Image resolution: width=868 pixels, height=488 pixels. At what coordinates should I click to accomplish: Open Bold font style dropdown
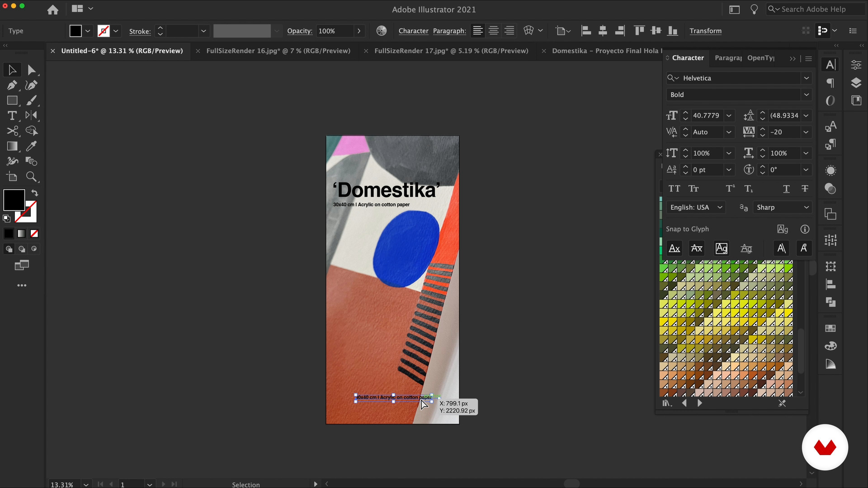pyautogui.click(x=806, y=95)
